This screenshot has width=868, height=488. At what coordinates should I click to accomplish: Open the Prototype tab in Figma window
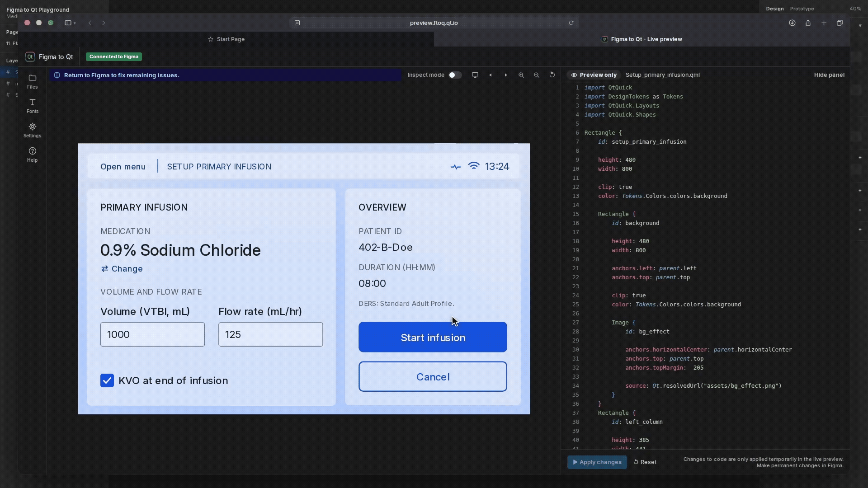click(802, 9)
